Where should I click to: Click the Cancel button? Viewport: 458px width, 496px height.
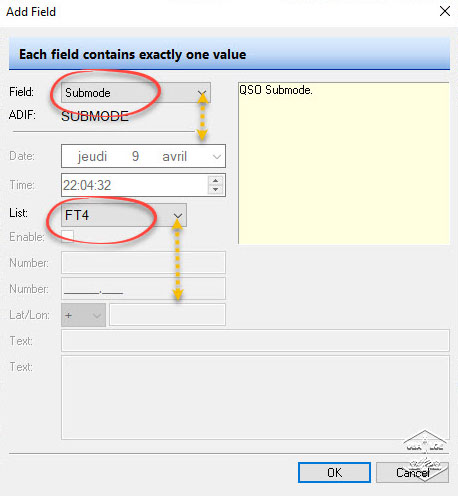[x=413, y=472]
